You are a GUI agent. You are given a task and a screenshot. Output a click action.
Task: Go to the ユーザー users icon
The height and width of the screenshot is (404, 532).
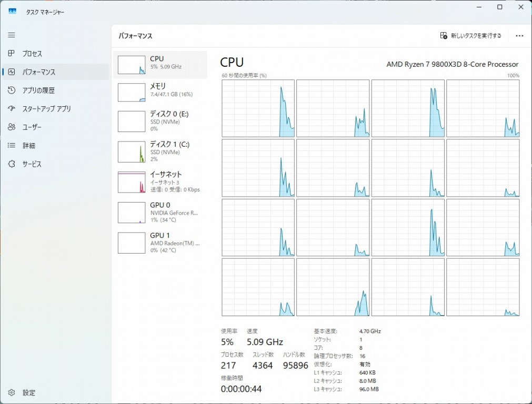tap(12, 127)
